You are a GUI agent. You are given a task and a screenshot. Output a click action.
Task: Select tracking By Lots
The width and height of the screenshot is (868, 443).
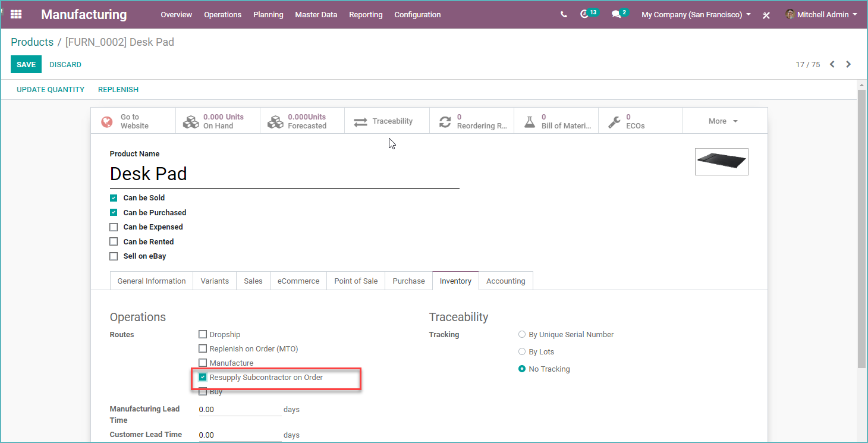[x=521, y=351]
